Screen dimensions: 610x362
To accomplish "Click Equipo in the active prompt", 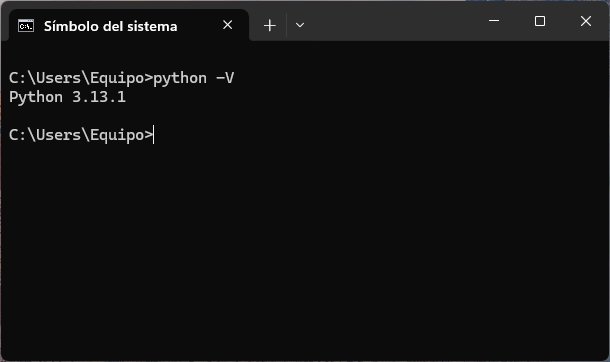I will (117, 136).
